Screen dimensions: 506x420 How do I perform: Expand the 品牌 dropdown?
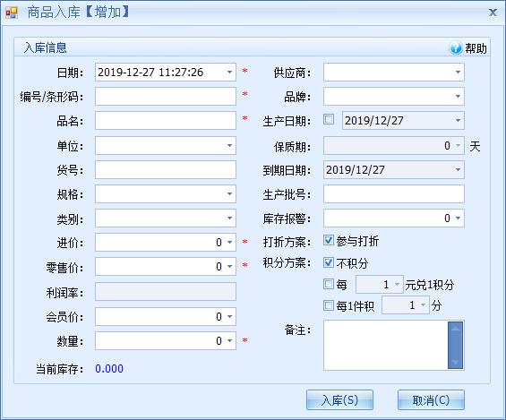[x=458, y=96]
